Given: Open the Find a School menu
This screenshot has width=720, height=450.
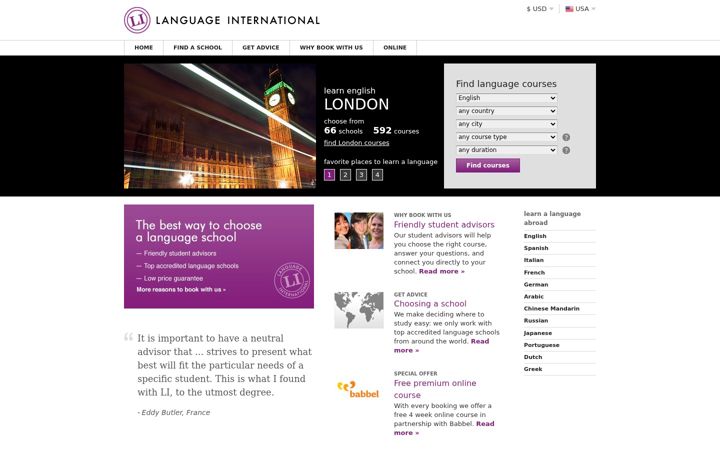Looking at the screenshot, I should pyautogui.click(x=198, y=48).
